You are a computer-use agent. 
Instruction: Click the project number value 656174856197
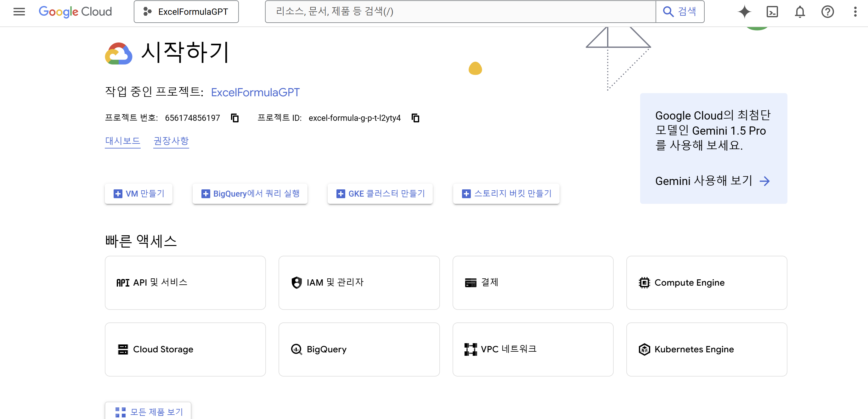click(192, 118)
